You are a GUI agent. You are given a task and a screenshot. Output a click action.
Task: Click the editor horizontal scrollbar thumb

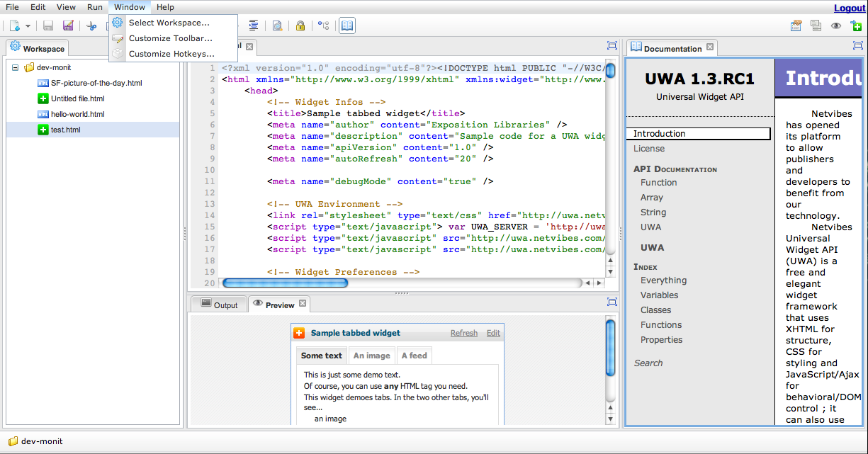coord(285,283)
